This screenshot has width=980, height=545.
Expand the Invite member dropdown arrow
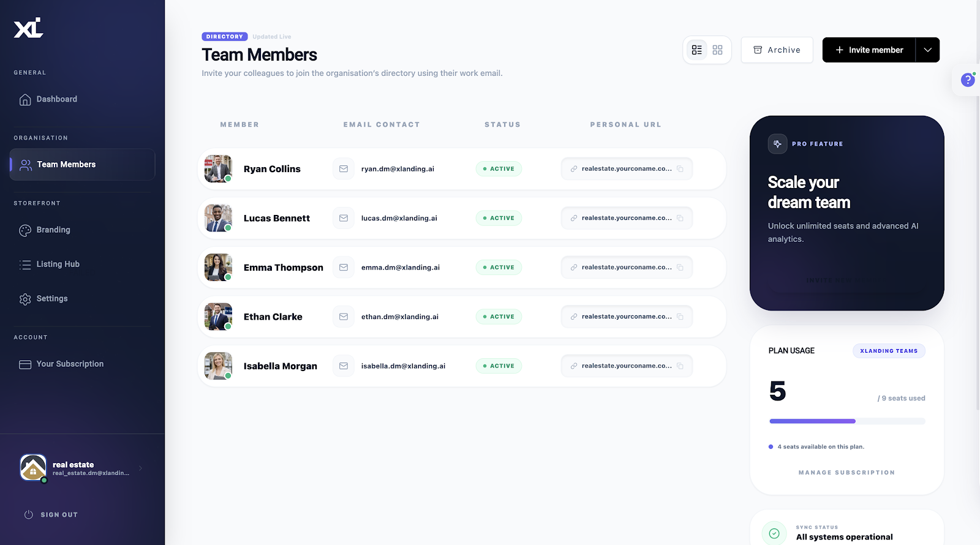pos(927,50)
